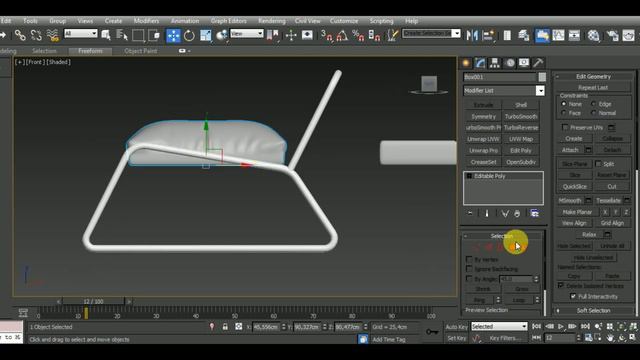Click the Rectangular Selection Region icon
This screenshot has width=640, height=360.
click(138, 36)
